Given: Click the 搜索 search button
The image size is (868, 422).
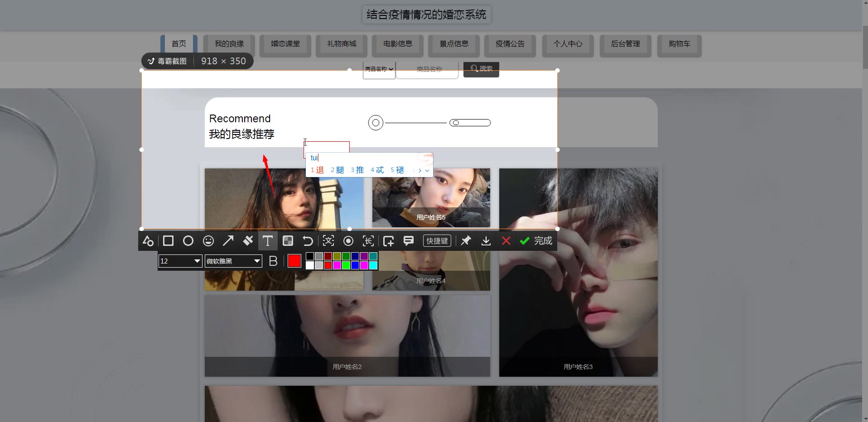Looking at the screenshot, I should click(481, 69).
